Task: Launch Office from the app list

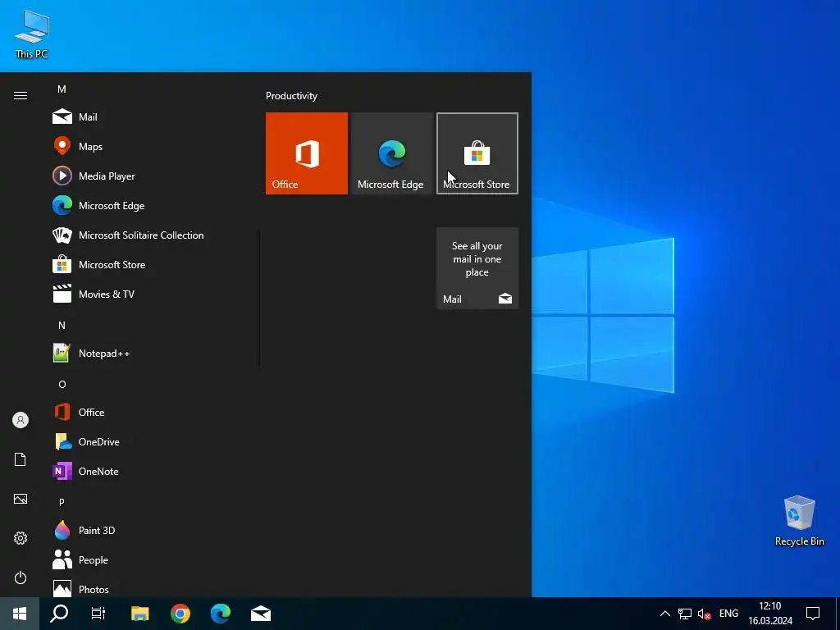Action: click(x=152, y=412)
